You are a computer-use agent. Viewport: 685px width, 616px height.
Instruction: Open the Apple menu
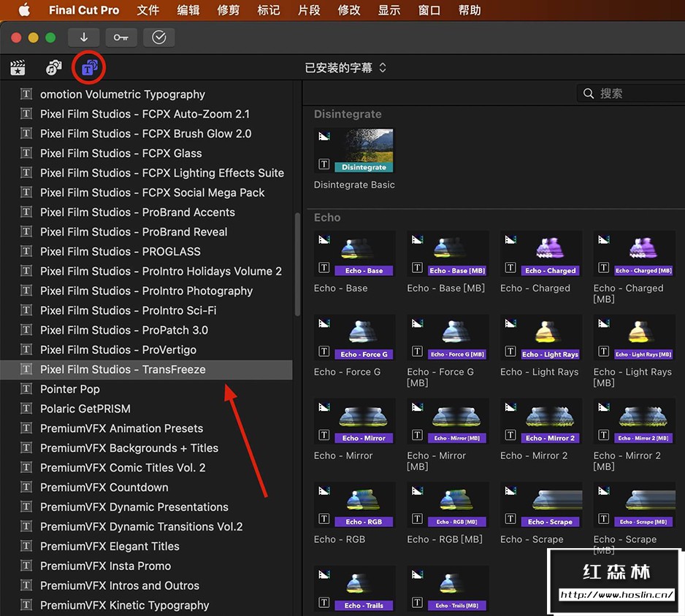[24, 9]
